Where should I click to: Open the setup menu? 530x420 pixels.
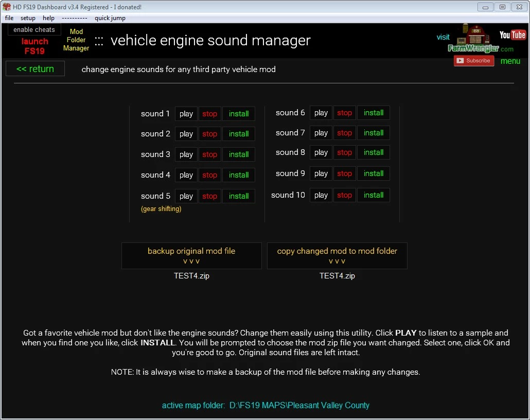tap(28, 17)
